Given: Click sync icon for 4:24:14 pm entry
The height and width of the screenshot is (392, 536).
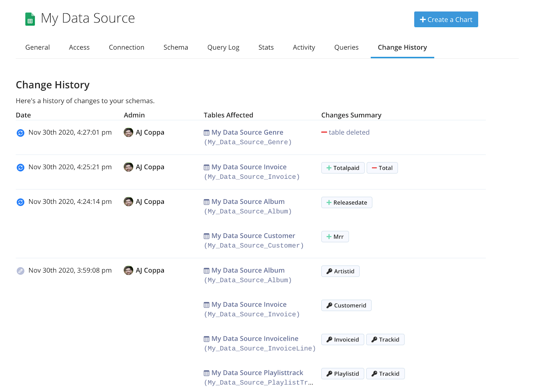Looking at the screenshot, I should point(20,202).
